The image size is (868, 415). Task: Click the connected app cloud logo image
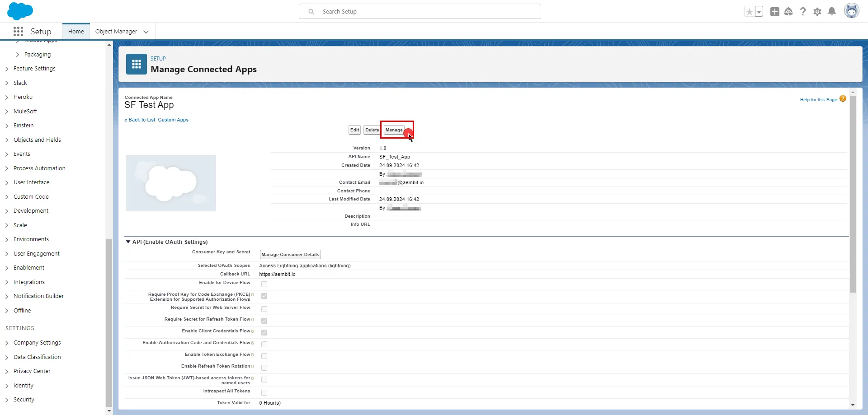[x=171, y=183]
